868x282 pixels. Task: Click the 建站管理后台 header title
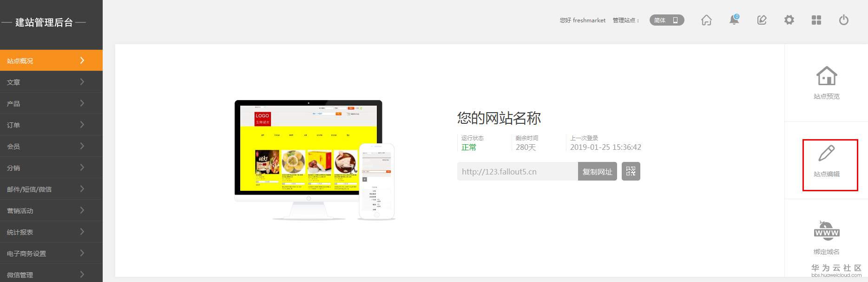click(x=44, y=22)
